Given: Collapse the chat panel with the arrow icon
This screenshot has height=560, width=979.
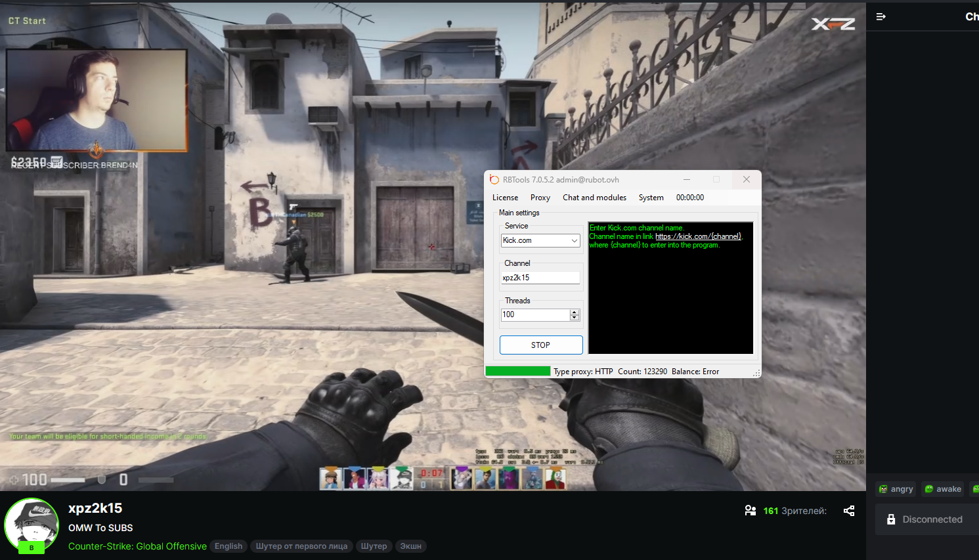Looking at the screenshot, I should [x=881, y=16].
